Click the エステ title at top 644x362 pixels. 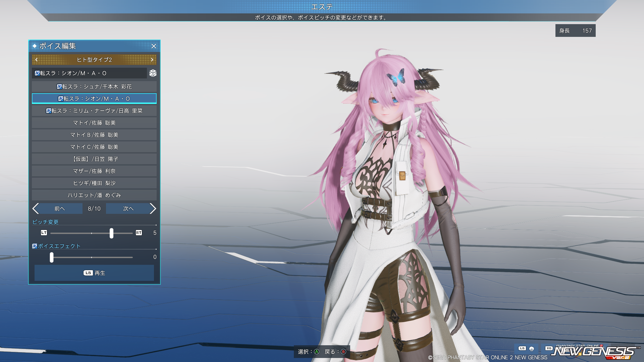[322, 7]
